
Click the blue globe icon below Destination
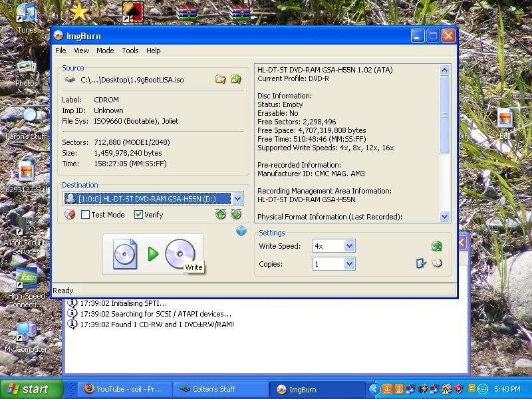click(241, 231)
